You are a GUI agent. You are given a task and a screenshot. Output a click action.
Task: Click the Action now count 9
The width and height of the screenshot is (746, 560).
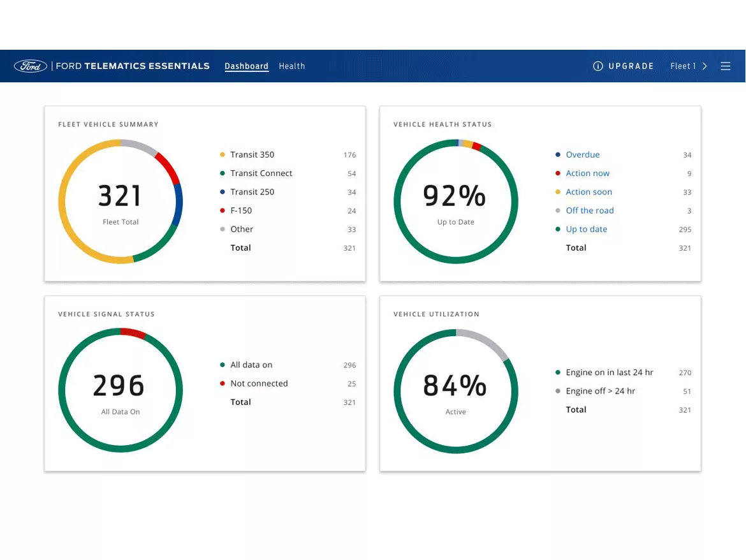(x=689, y=173)
